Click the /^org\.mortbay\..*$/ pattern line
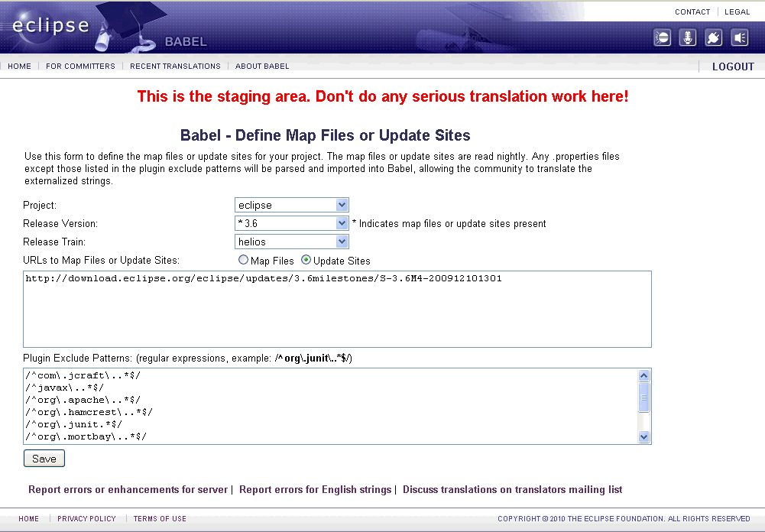Screen dimensions: 765x532 [x=86, y=436]
